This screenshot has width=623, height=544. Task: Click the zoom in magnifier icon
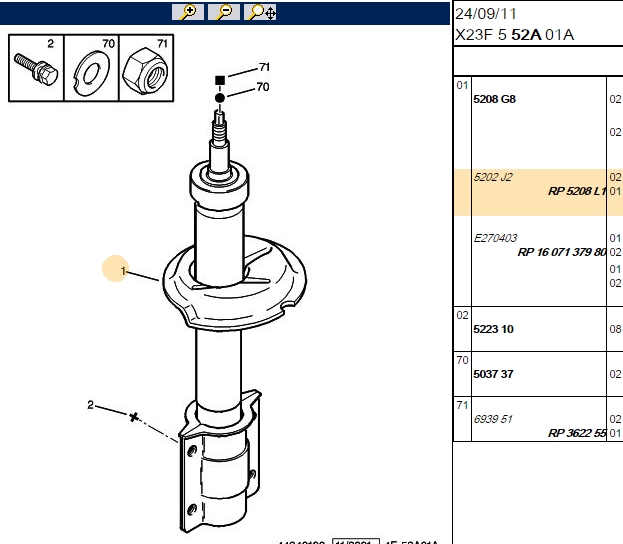188,12
